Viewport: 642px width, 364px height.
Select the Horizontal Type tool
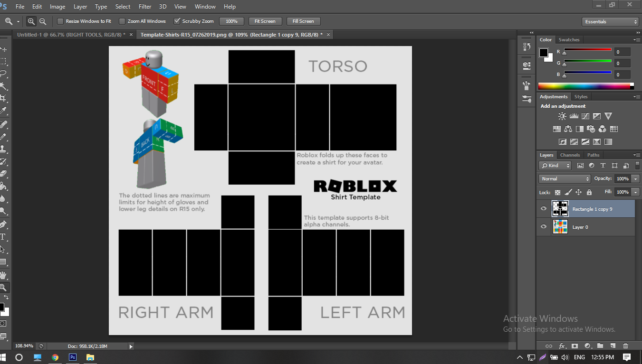pos(3,236)
